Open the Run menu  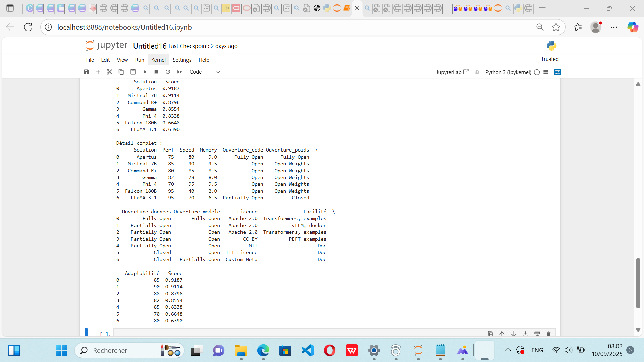140,60
